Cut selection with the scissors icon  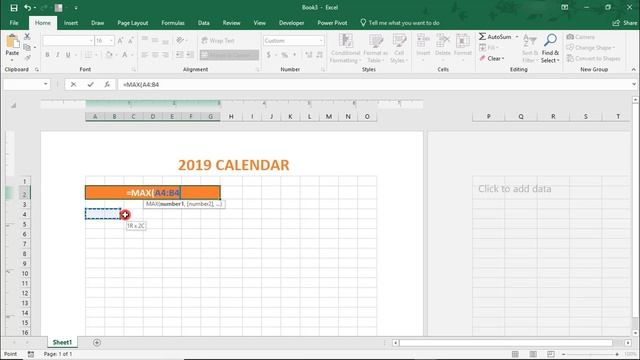27,37
